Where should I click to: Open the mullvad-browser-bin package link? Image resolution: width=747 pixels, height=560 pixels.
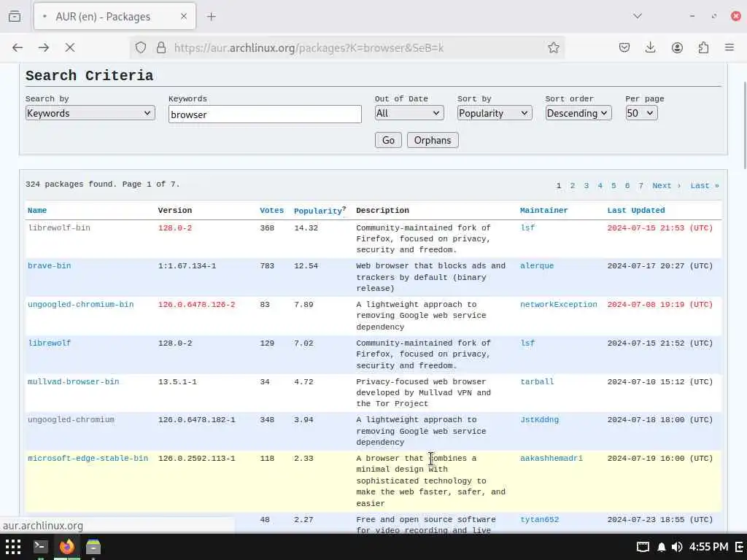click(x=74, y=381)
